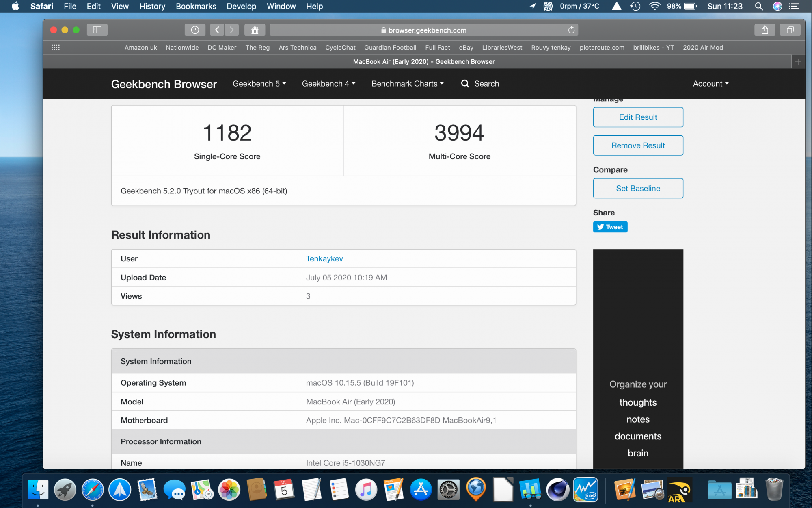Open the File menu

(70, 6)
